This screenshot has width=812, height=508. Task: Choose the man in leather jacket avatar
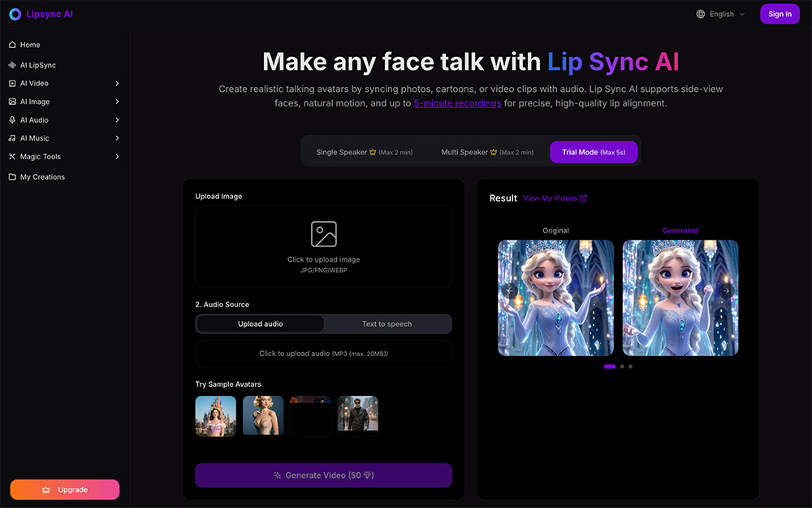(357, 416)
